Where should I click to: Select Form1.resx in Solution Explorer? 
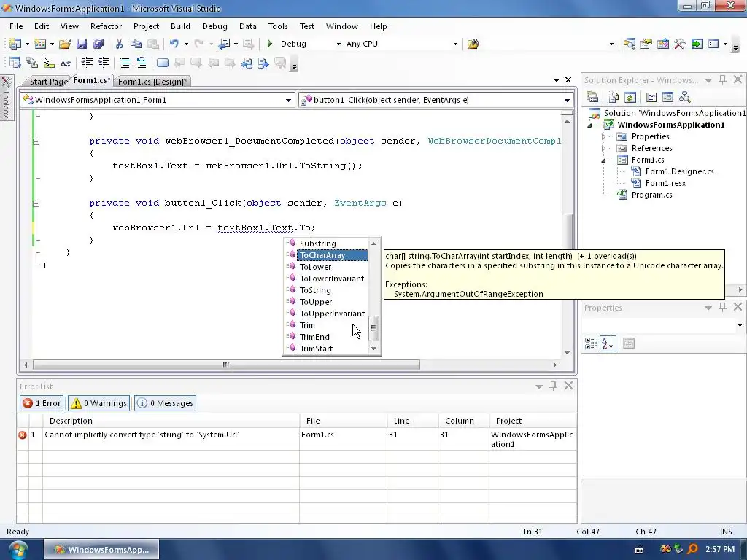point(665,183)
